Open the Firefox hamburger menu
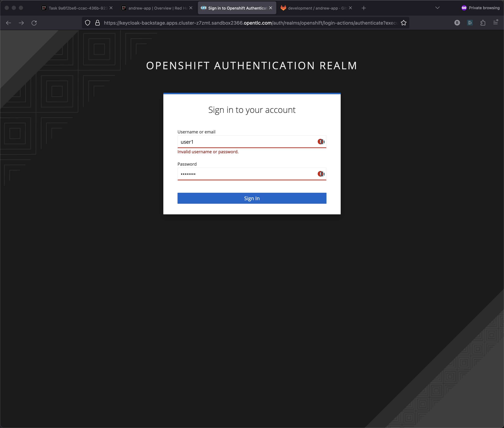 point(495,23)
